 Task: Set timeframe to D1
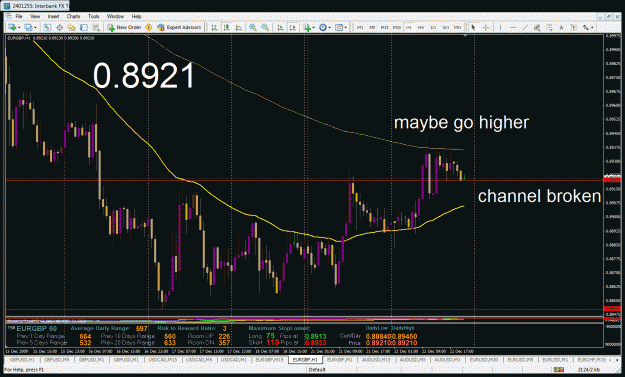click(433, 27)
